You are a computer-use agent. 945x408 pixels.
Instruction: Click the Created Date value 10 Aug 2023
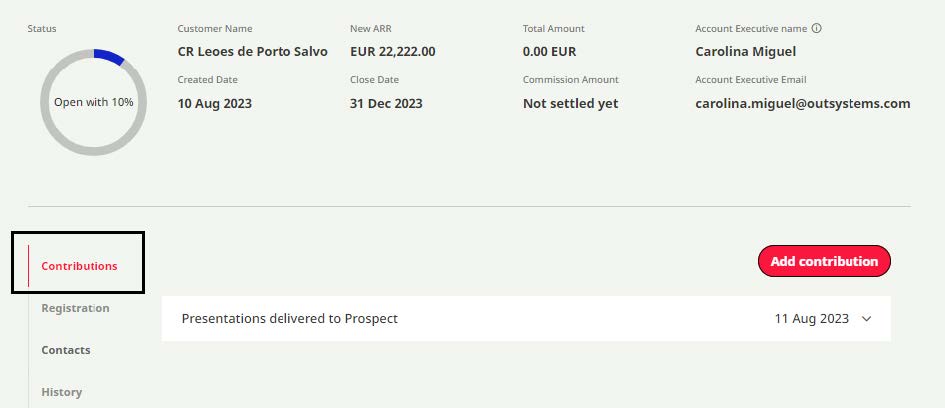coord(215,103)
